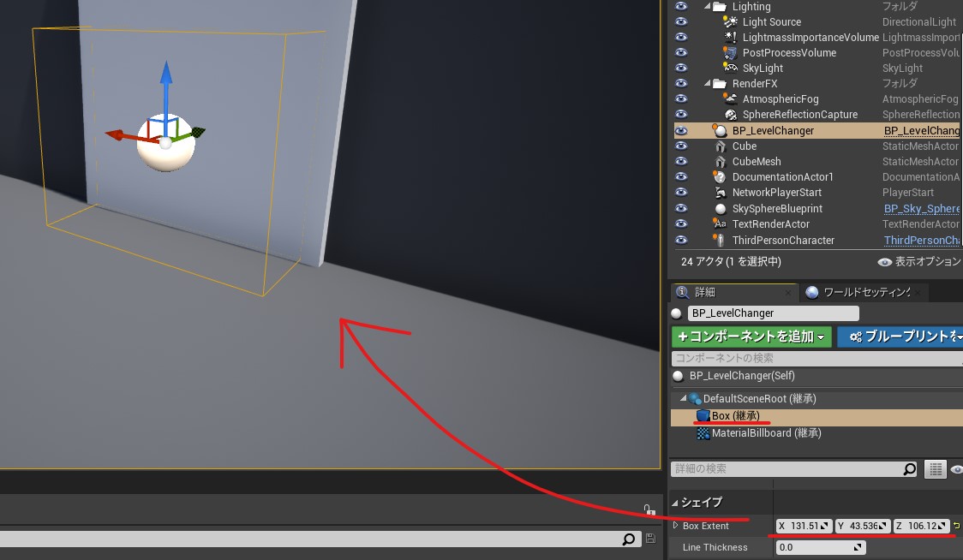This screenshot has width=963, height=560.
Task: Click the LightmassImportanceVolume actor icon
Action: point(730,37)
